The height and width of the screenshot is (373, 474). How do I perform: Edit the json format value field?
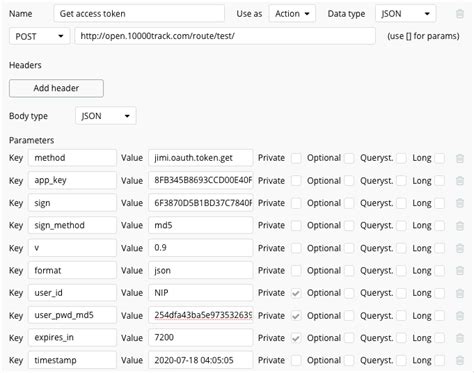201,270
